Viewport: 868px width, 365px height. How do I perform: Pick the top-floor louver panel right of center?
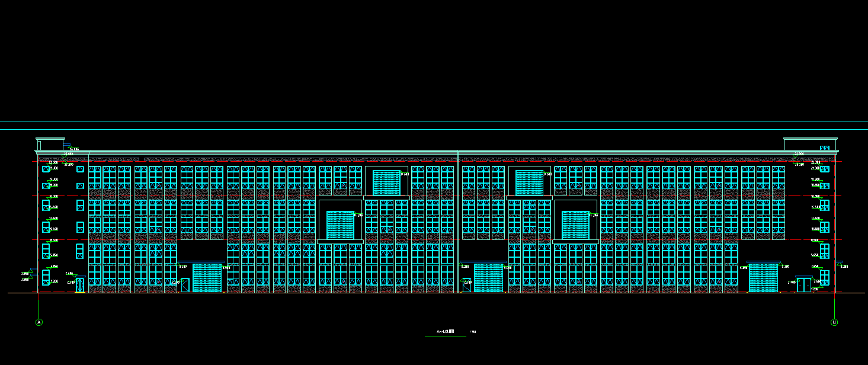pos(529,182)
